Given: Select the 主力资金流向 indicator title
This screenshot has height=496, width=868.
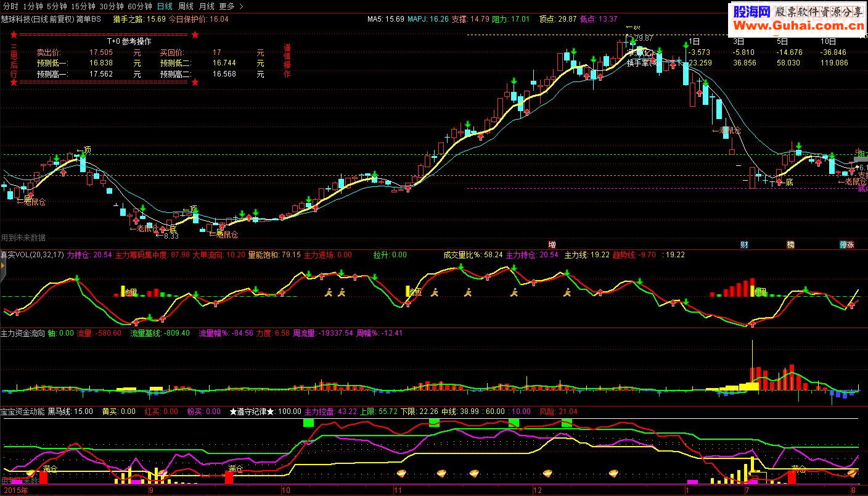Looking at the screenshot, I should pyautogui.click(x=23, y=333).
